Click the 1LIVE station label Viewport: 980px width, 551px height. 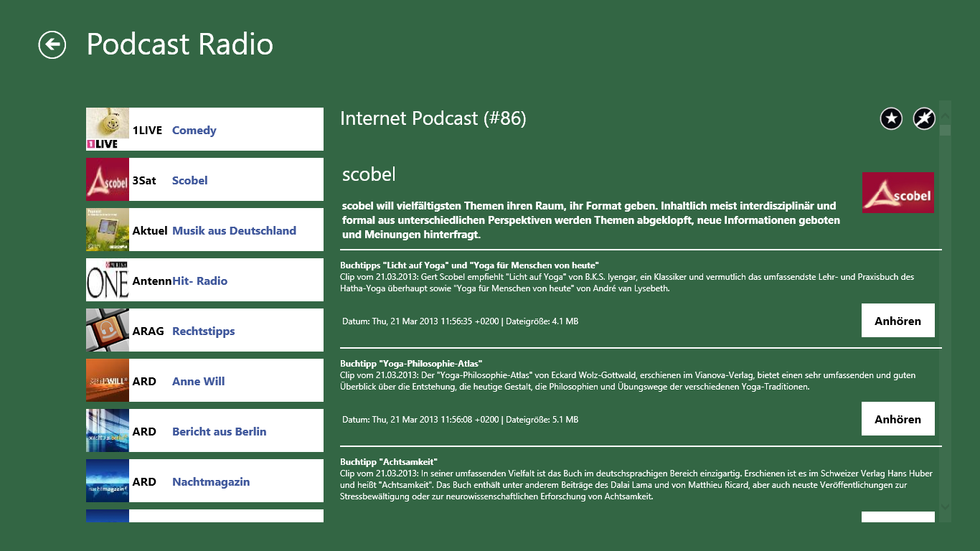(147, 131)
